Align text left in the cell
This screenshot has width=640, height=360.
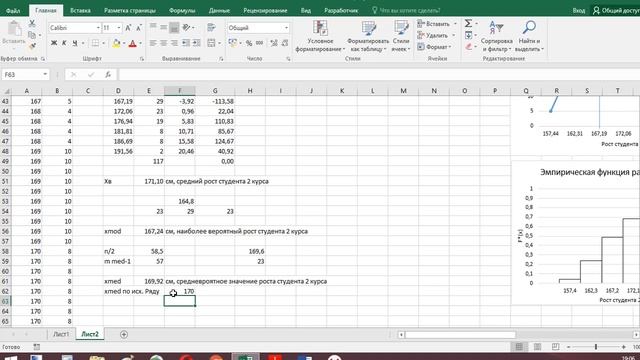pyautogui.click(x=153, y=43)
